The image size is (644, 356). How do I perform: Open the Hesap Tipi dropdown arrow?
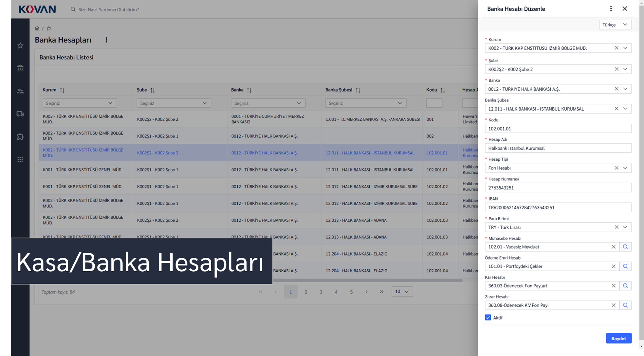[625, 168]
